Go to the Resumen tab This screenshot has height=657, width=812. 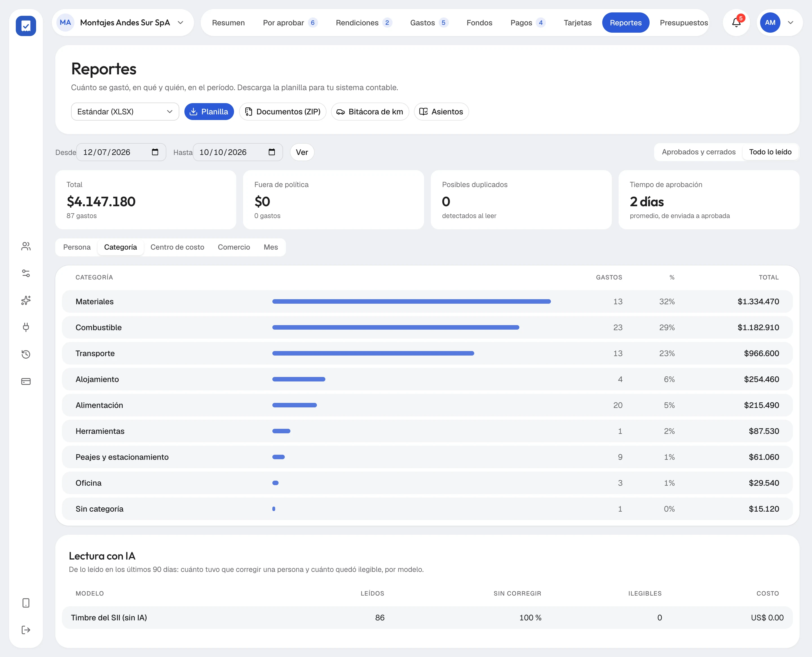click(x=228, y=23)
